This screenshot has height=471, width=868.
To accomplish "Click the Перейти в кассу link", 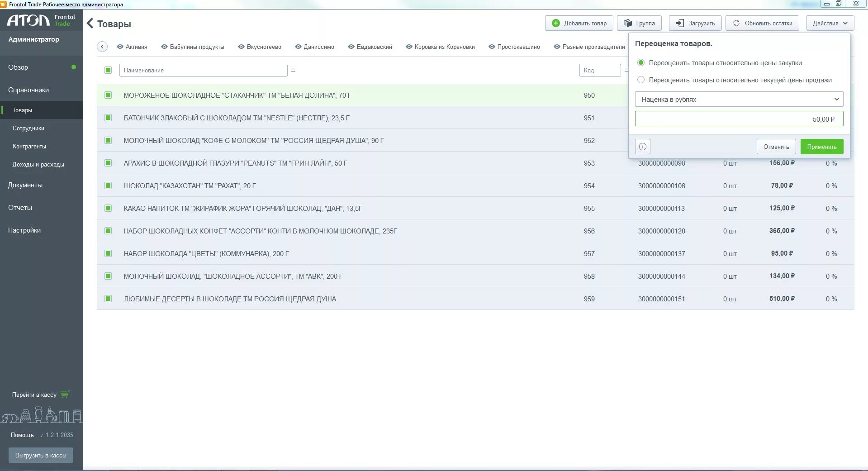I will pos(34,395).
